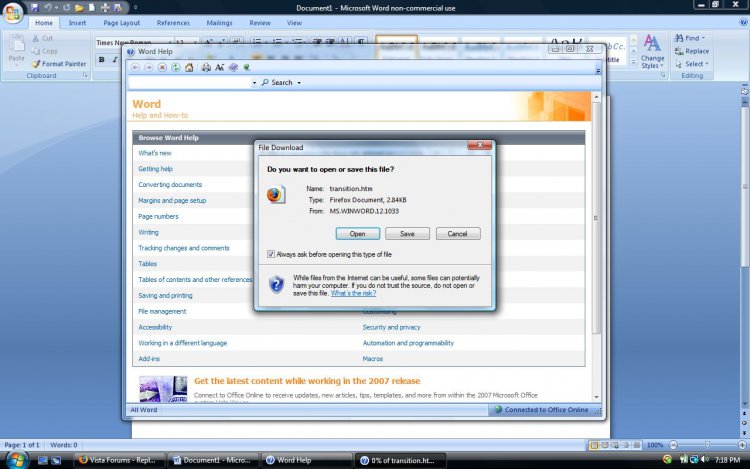Switch to the View ribbon tab

294,22
